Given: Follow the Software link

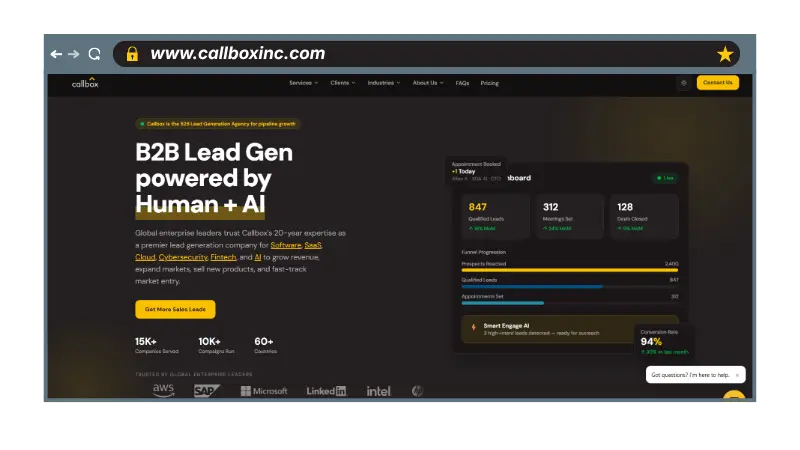Looking at the screenshot, I should [286, 245].
